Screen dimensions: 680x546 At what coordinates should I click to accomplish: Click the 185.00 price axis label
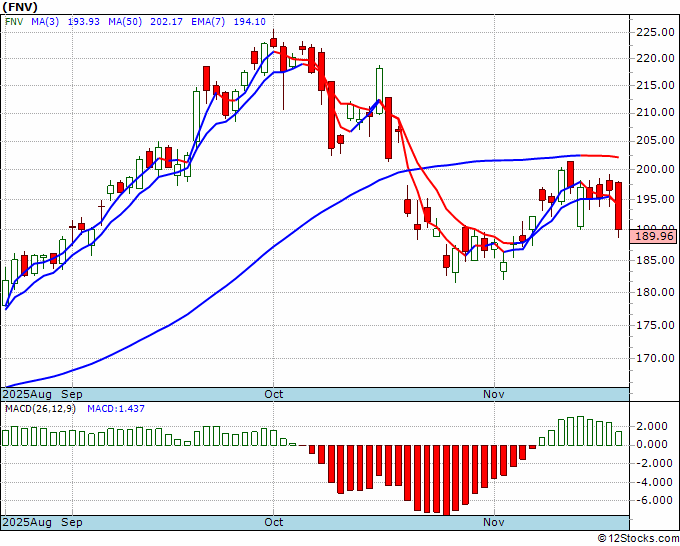click(x=655, y=261)
